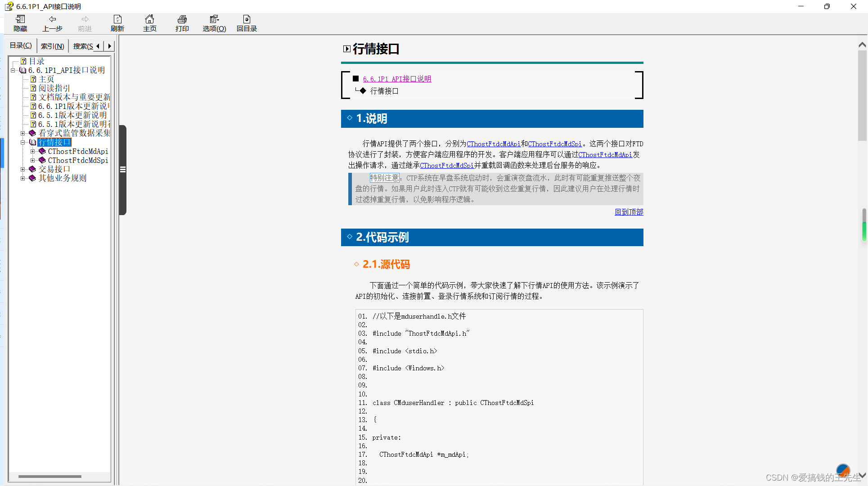Viewport: 868px width, 486px height.
Task: Open the Options (选项) toolbar icon
Action: (x=214, y=19)
